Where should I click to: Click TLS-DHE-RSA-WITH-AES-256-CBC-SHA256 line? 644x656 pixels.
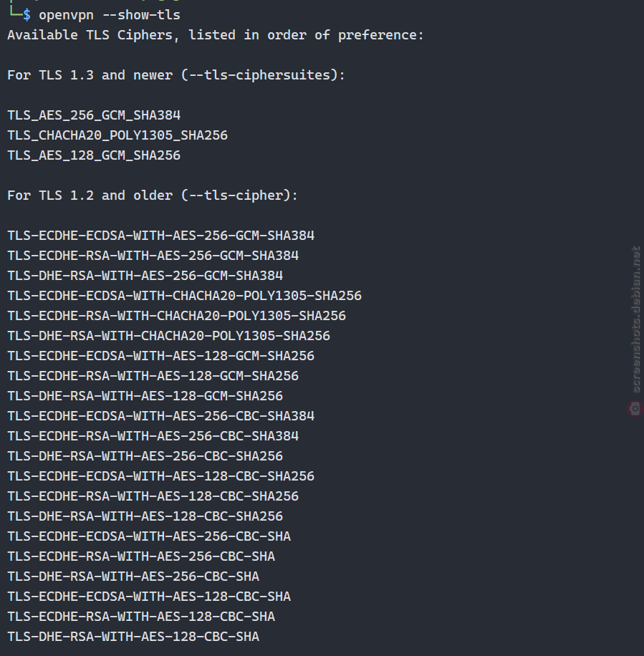click(x=145, y=456)
